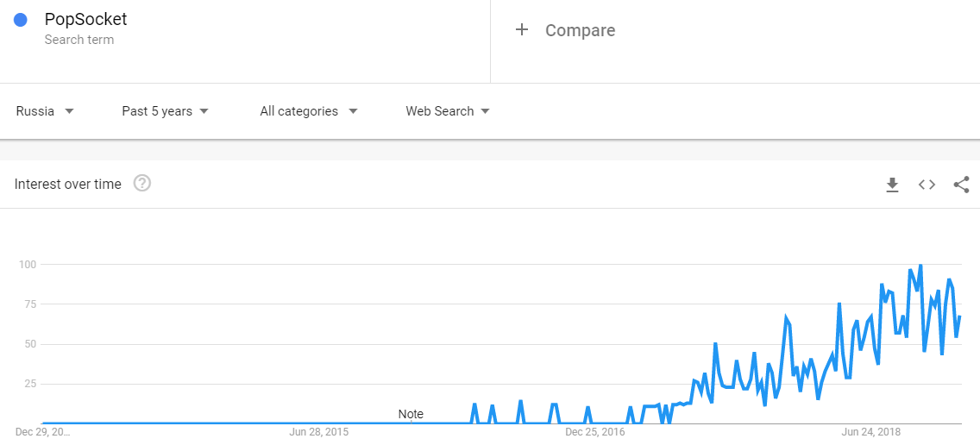Click the Compare text to add term
The image size is (980, 445).
[580, 31]
